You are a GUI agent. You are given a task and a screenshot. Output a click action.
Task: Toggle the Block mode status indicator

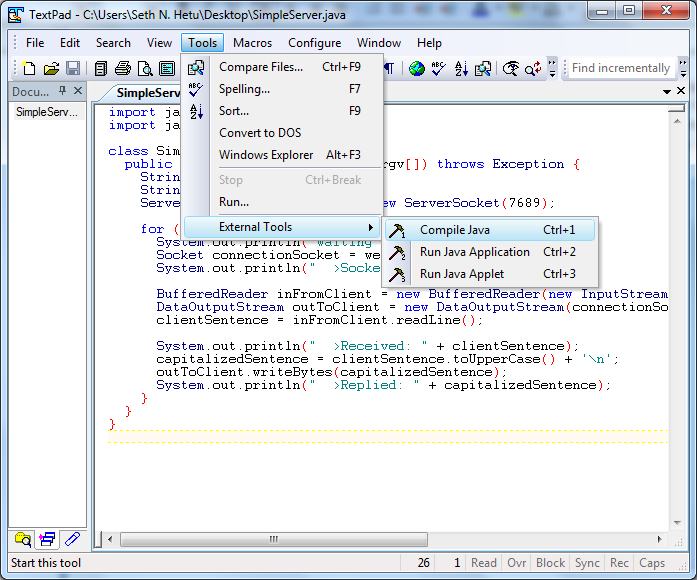550,563
